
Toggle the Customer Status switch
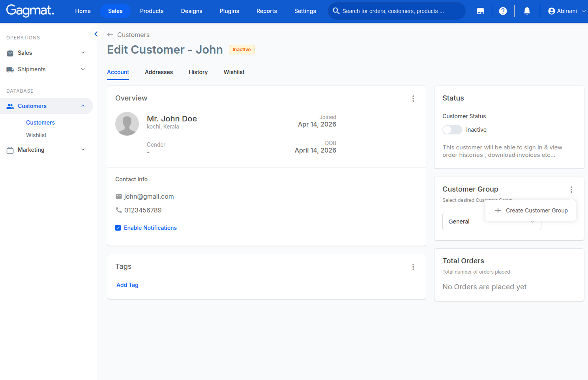coord(452,130)
